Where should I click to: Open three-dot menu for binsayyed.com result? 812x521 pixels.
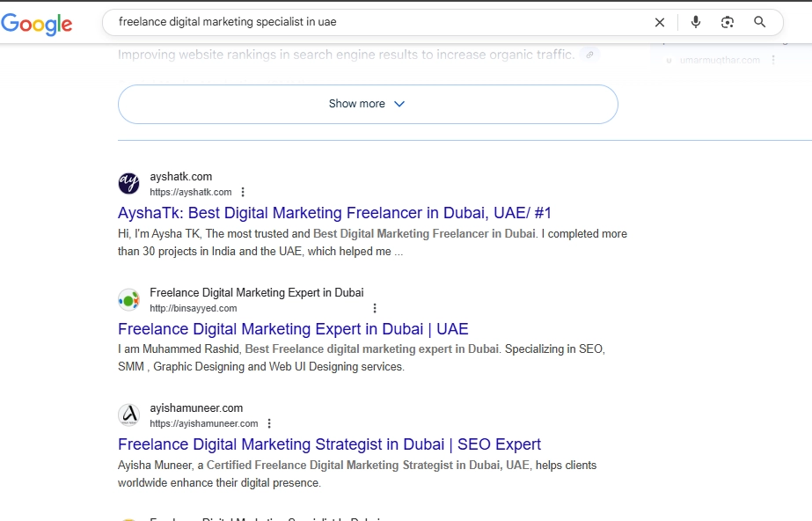click(x=375, y=308)
